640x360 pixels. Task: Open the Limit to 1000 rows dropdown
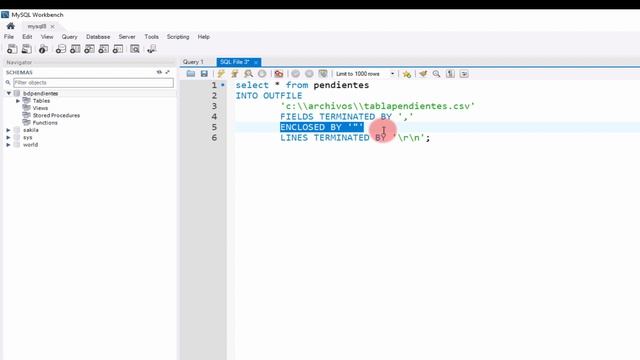click(x=365, y=74)
